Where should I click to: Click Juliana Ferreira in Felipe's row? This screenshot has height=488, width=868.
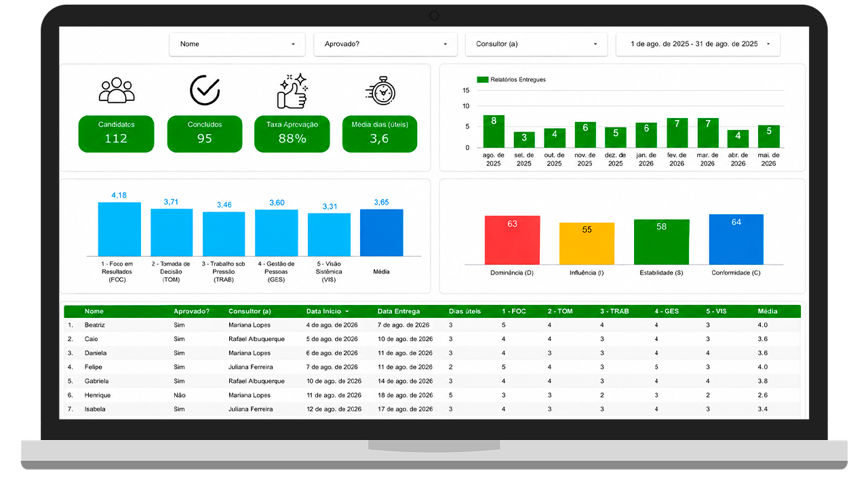coord(251,367)
